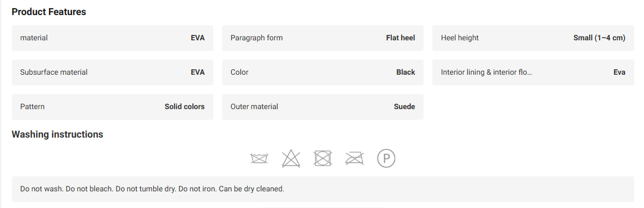
Task: Click the Small (1–4 cm) value text
Action: click(599, 38)
